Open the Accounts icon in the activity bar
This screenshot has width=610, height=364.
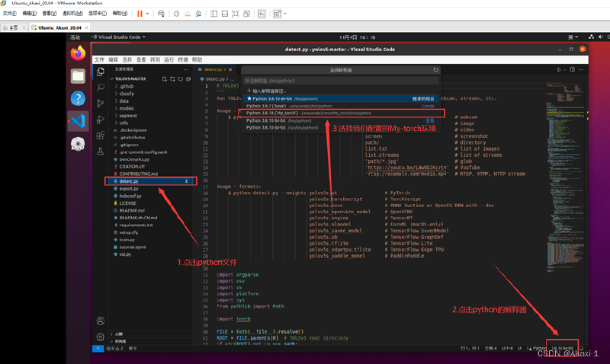101,321
